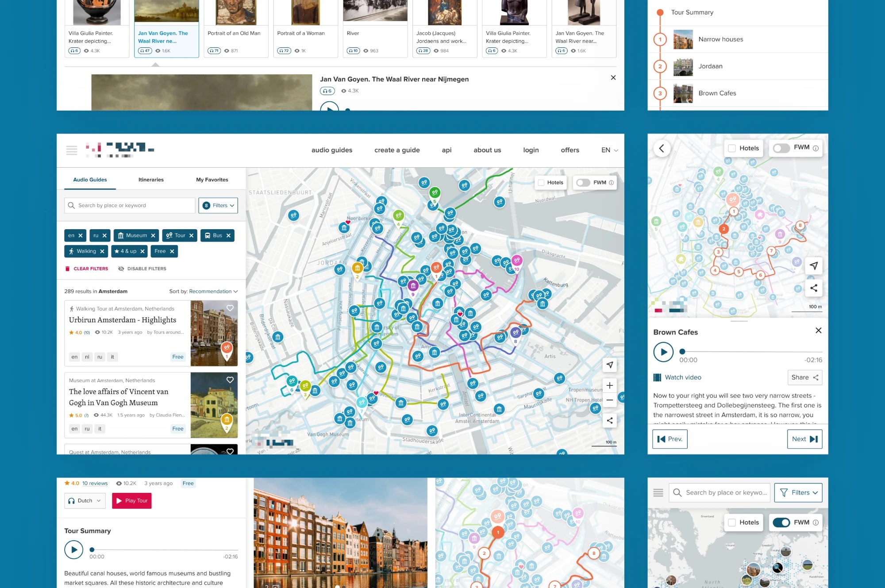This screenshot has width=885, height=588.
Task: Click CLEAR FILTERS
Action: click(87, 269)
